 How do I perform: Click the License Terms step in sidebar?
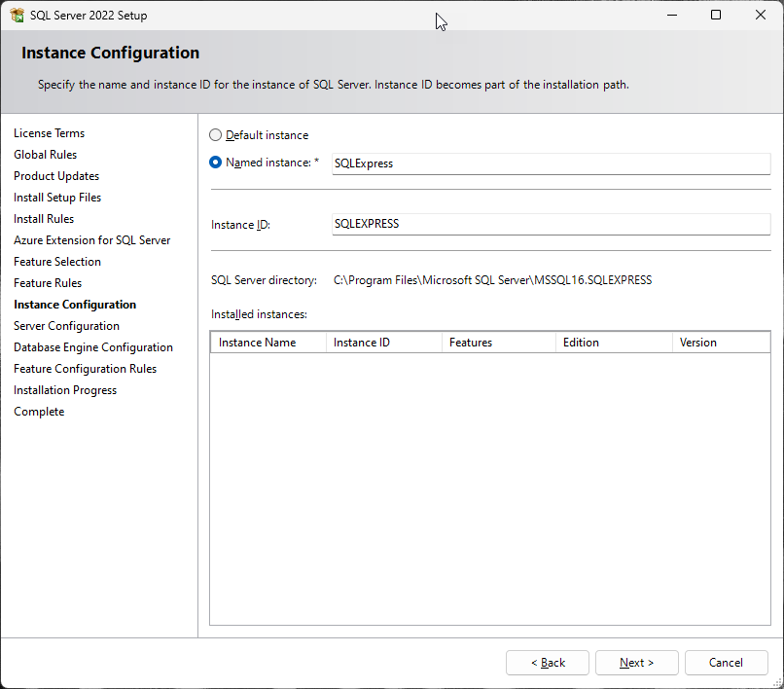coord(49,133)
